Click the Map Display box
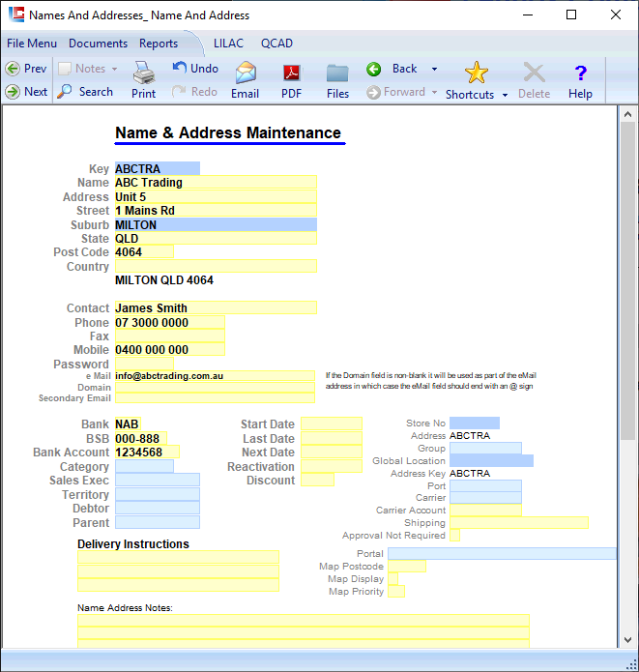 point(393,579)
